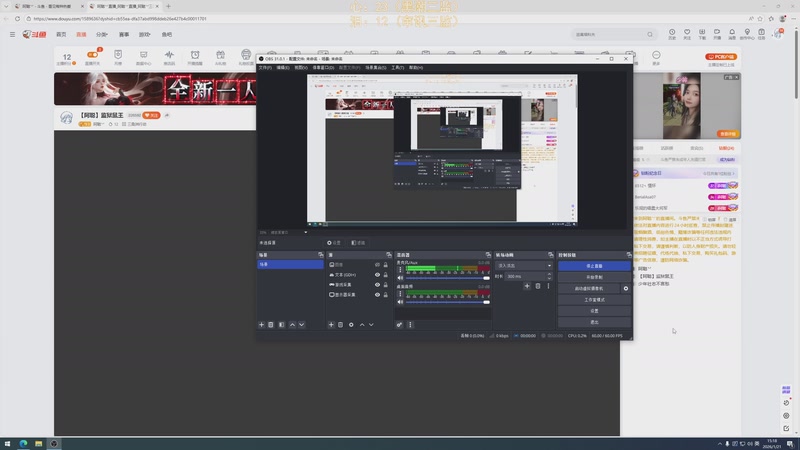The width and height of the screenshot is (800, 450).
Task: Open Douyu hamburger side menu
Action: coord(12,34)
